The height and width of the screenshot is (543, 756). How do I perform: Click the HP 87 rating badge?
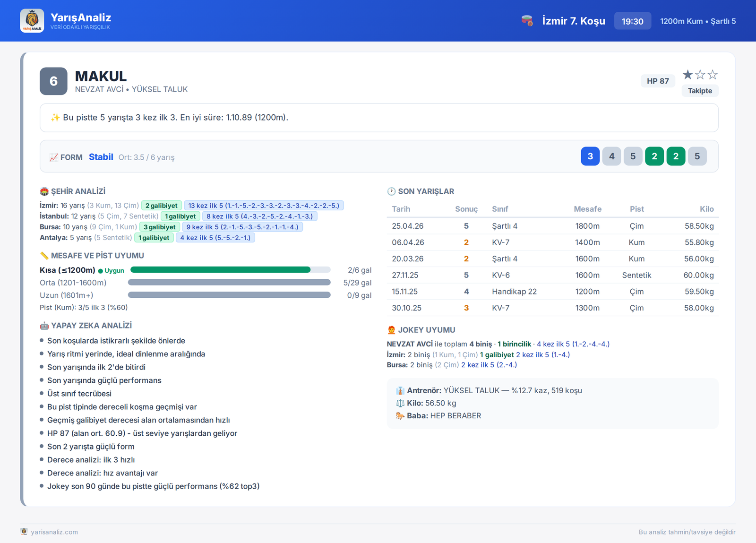[x=658, y=81]
